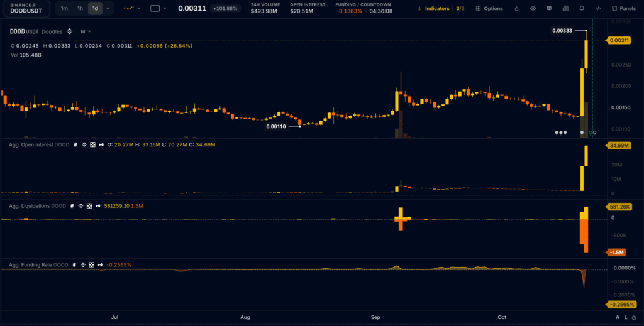Click the -1.5M liquidations axis tag
This screenshot has height=326, width=644.
pos(616,252)
